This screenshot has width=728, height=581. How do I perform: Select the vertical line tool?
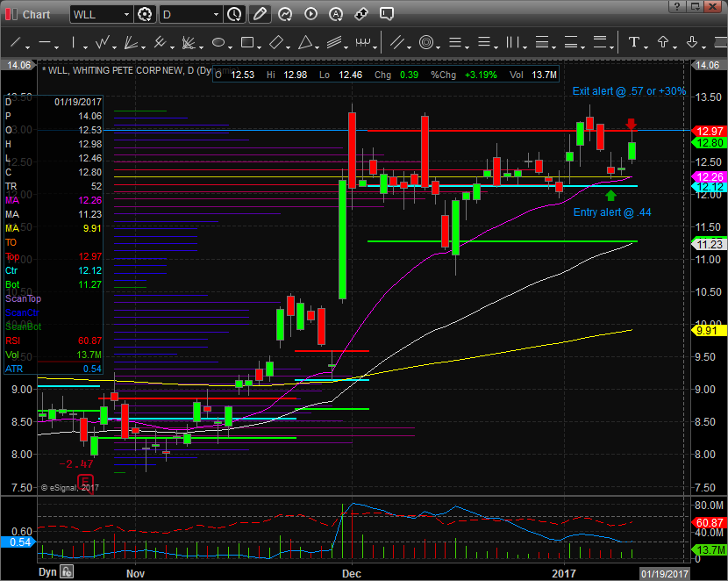[x=74, y=43]
